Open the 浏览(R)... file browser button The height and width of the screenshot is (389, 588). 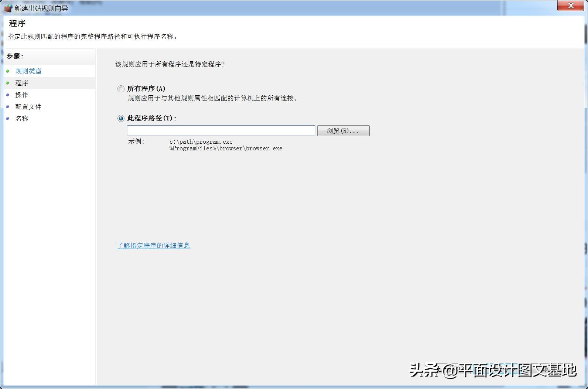343,131
